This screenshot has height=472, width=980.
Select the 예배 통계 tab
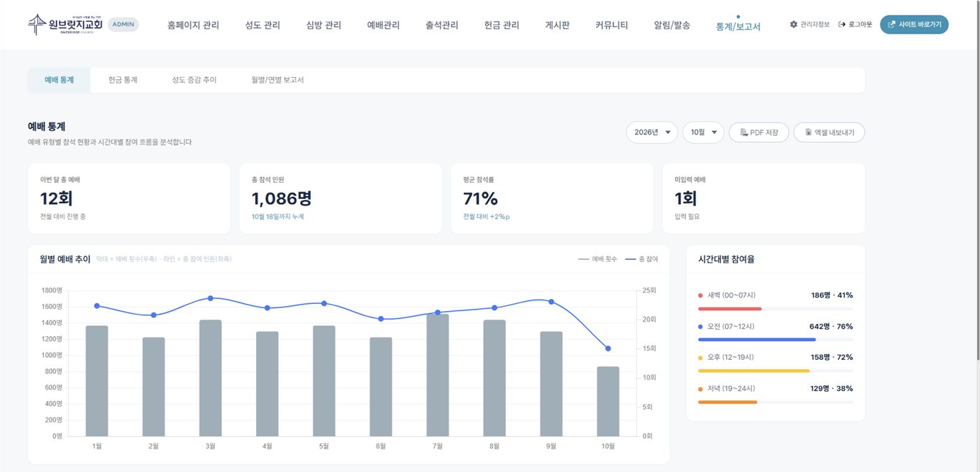tap(59, 80)
